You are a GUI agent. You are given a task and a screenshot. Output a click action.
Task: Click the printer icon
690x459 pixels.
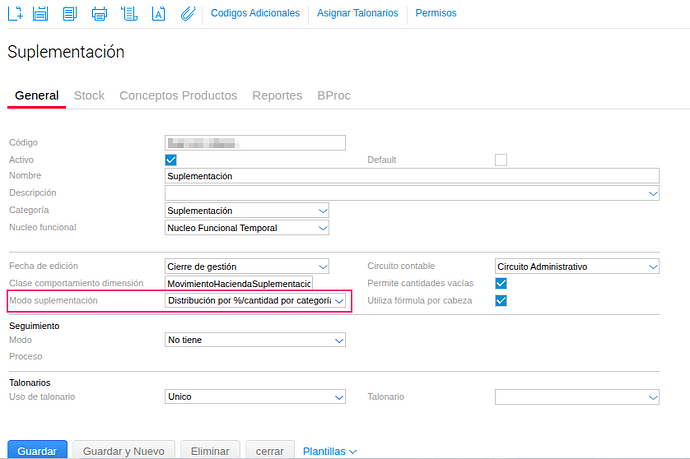coord(99,14)
